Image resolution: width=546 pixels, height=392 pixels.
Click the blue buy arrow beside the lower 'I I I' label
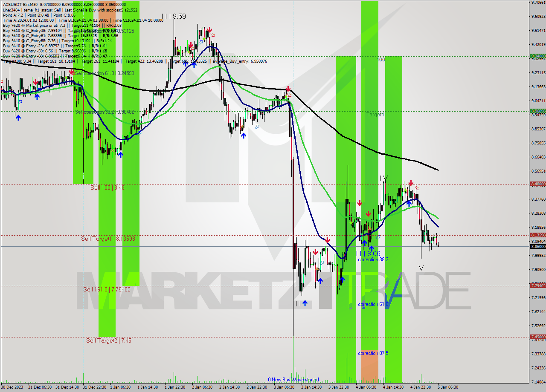(x=305, y=303)
